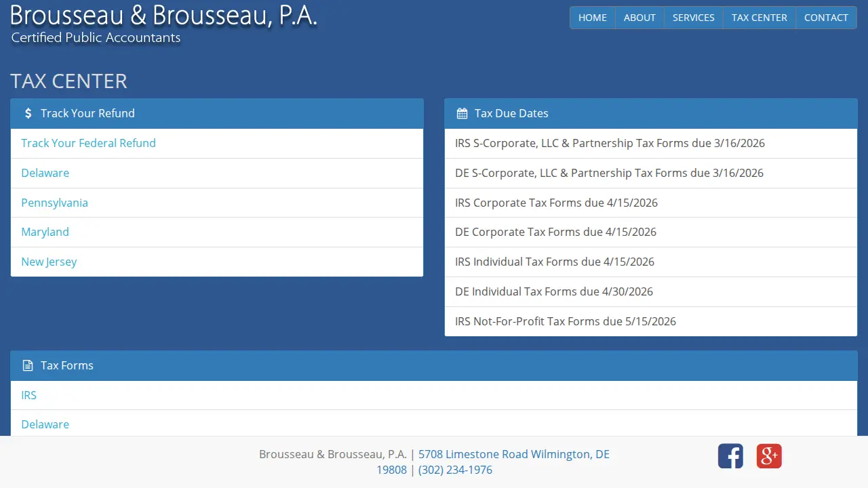Open the Pennsylvania refund link
The image size is (868, 488).
pyautogui.click(x=54, y=203)
